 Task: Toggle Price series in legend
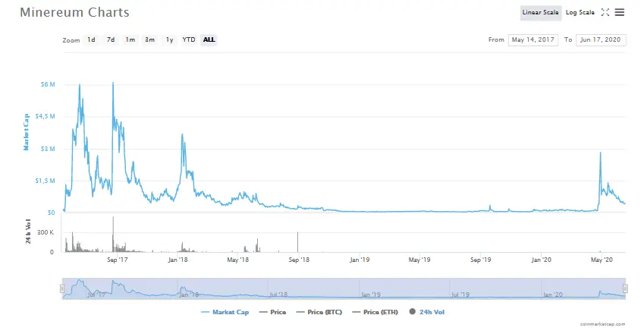click(273, 312)
